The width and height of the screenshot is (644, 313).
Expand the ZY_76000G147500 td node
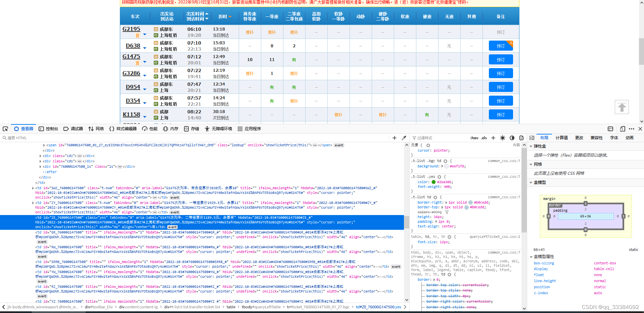point(33,203)
